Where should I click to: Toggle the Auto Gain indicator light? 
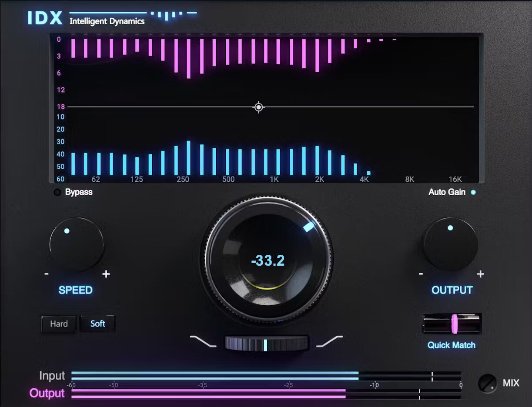[473, 192]
